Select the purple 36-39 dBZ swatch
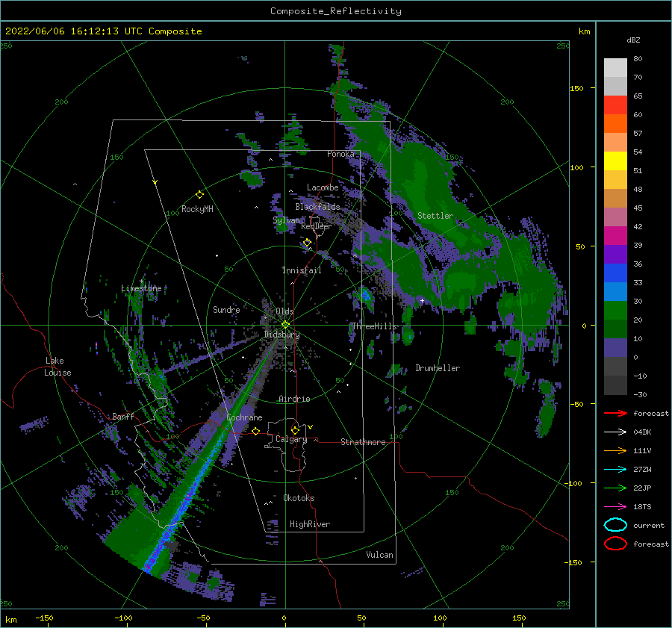672x628 pixels. pos(615,254)
